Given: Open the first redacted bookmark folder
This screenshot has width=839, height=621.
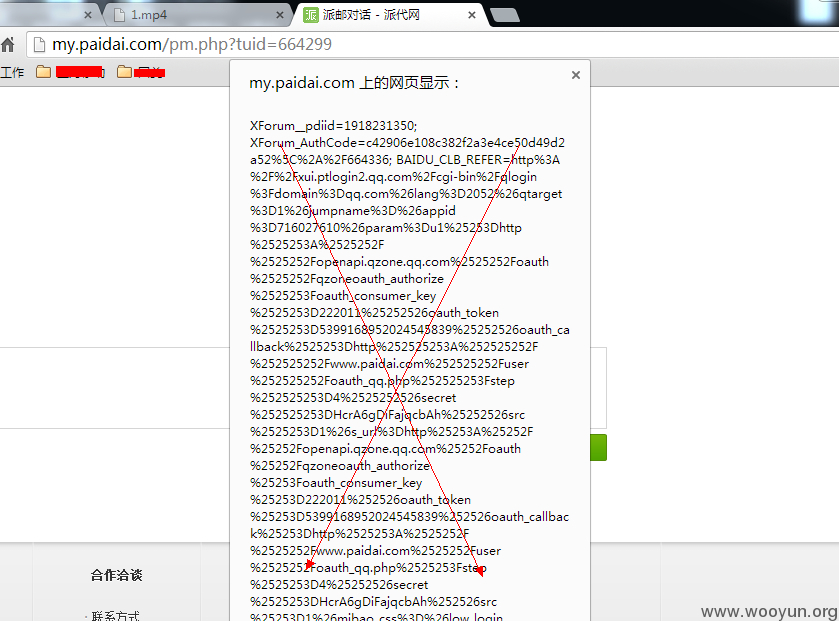Looking at the screenshot, I should click(x=70, y=72).
